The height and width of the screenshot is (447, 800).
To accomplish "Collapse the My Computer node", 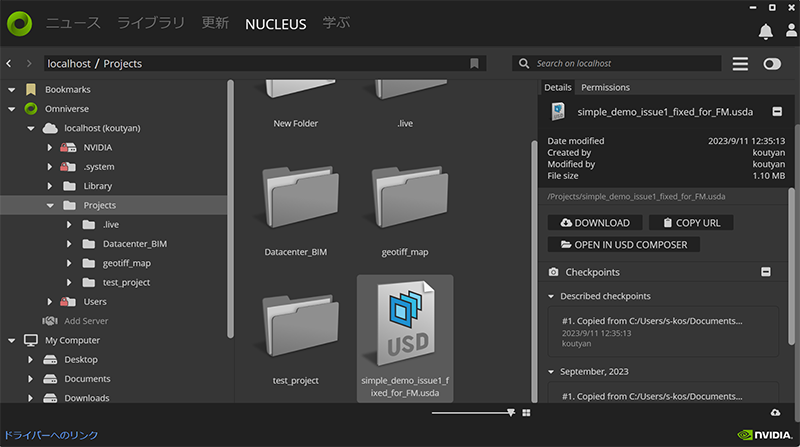I will pyautogui.click(x=11, y=341).
